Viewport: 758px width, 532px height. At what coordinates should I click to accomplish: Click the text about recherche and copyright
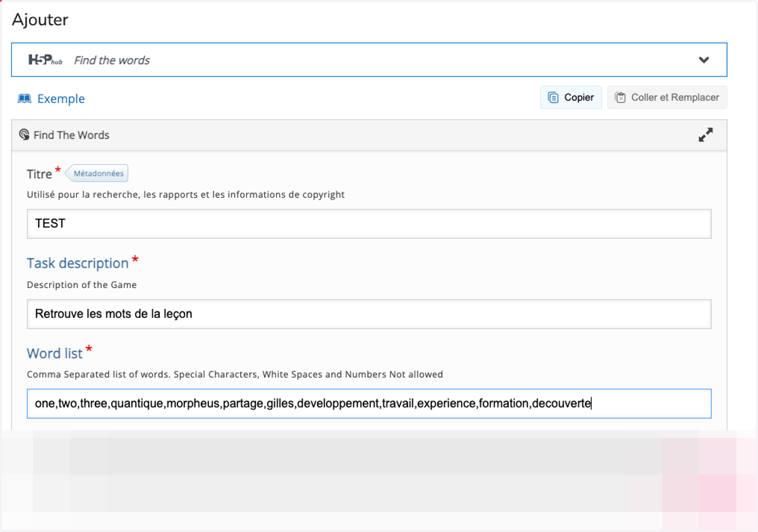[x=186, y=195]
